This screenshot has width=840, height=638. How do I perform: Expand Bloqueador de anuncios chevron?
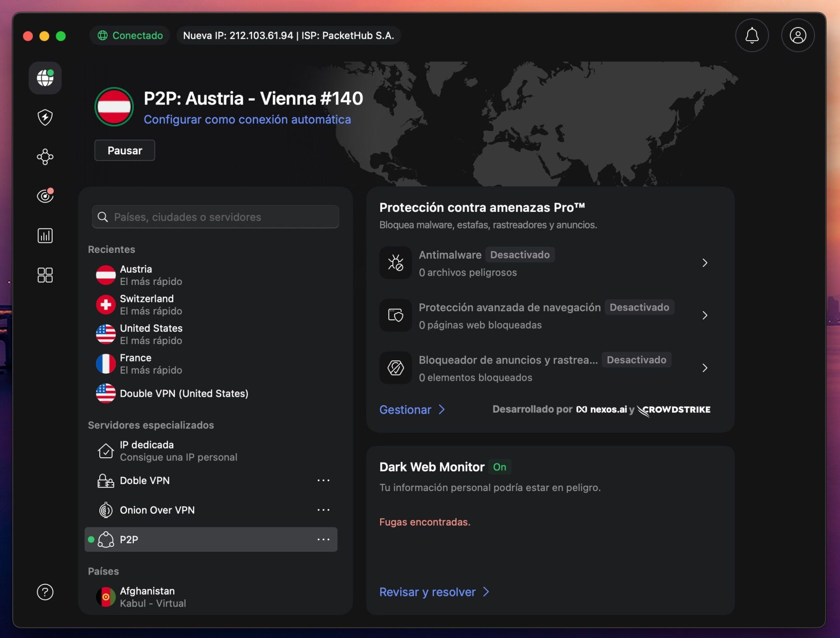click(x=704, y=368)
